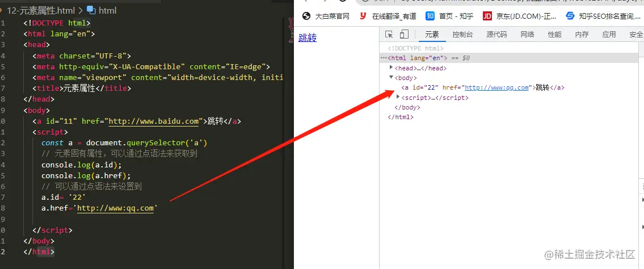The width and height of the screenshot is (644, 269).
Task: Click the 跳转 link on the web page
Action: [307, 38]
